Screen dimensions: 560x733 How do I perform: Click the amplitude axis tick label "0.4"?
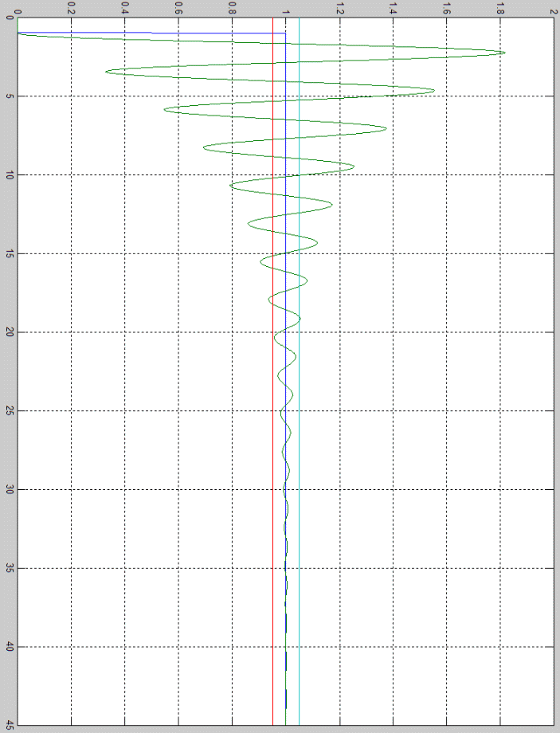pos(124,10)
